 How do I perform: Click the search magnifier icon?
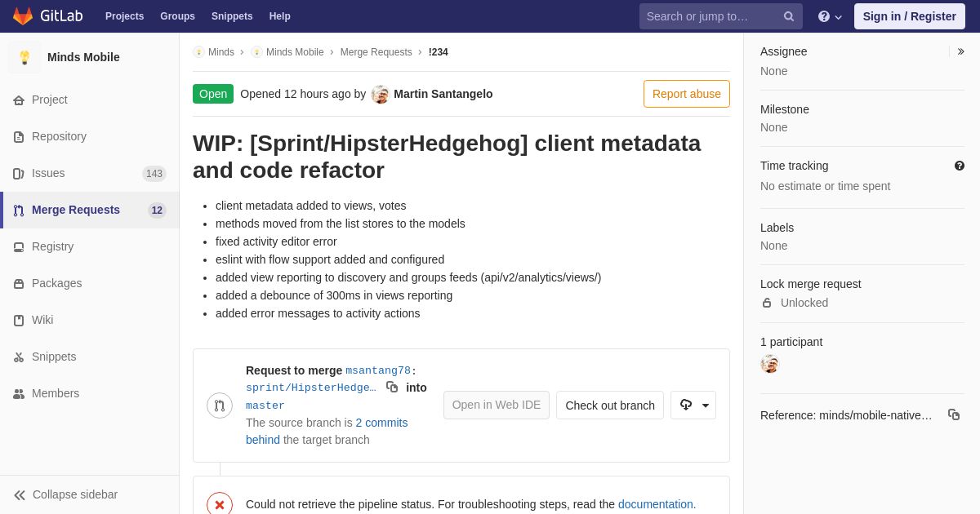click(x=788, y=16)
